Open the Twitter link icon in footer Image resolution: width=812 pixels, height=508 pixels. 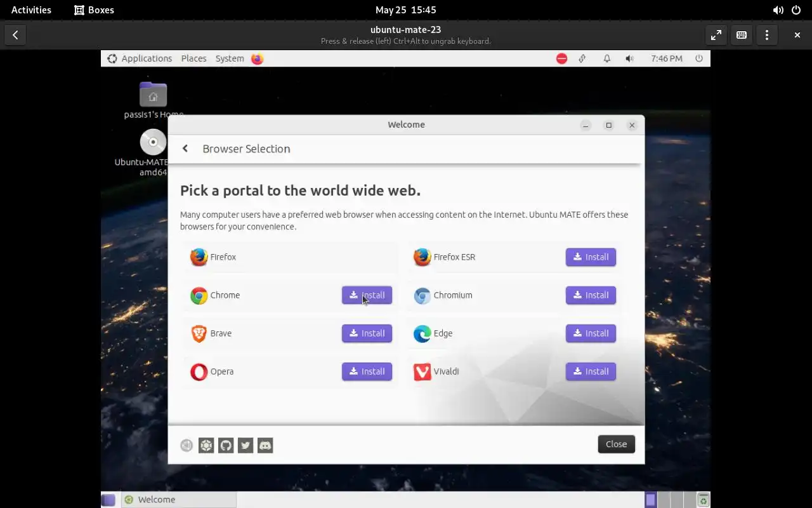246,445
